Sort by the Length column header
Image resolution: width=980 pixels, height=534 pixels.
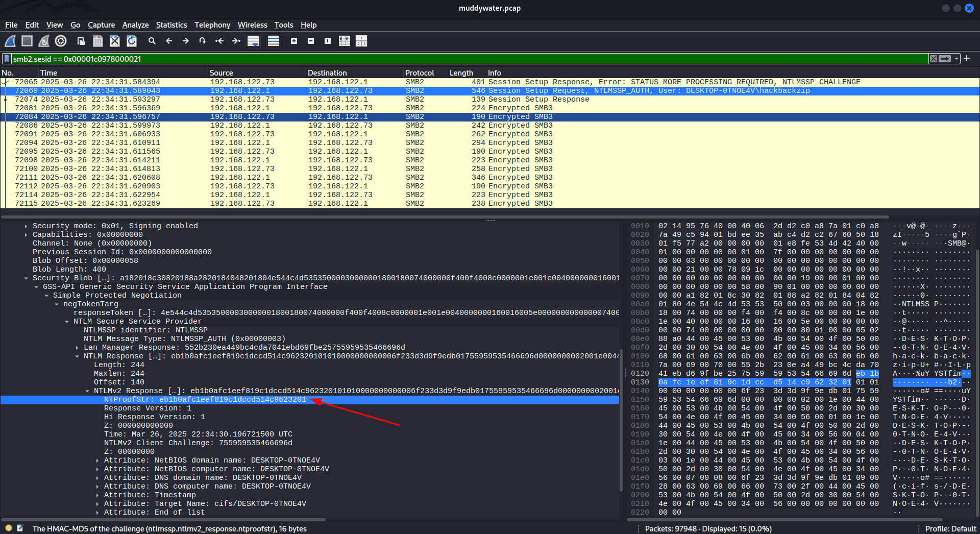(467, 73)
